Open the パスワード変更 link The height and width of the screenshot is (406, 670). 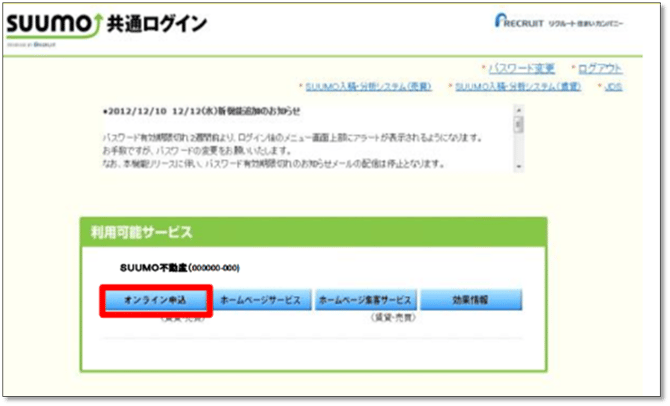[522, 69]
